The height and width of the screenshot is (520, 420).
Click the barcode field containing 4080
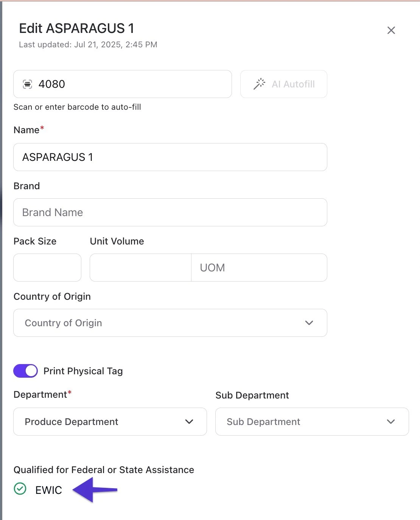click(x=132, y=84)
